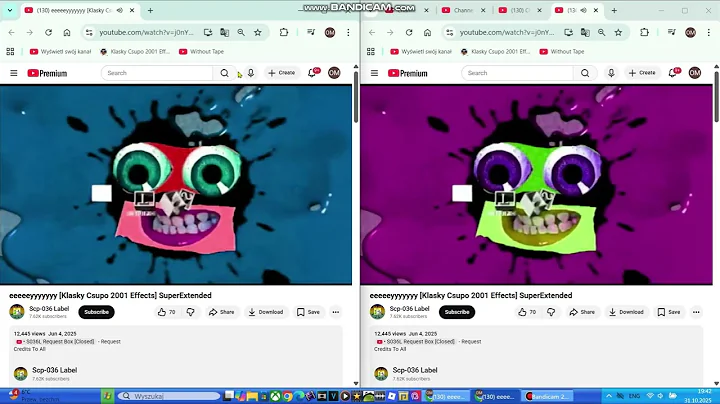Click the address bar URL in right window

(506, 32)
